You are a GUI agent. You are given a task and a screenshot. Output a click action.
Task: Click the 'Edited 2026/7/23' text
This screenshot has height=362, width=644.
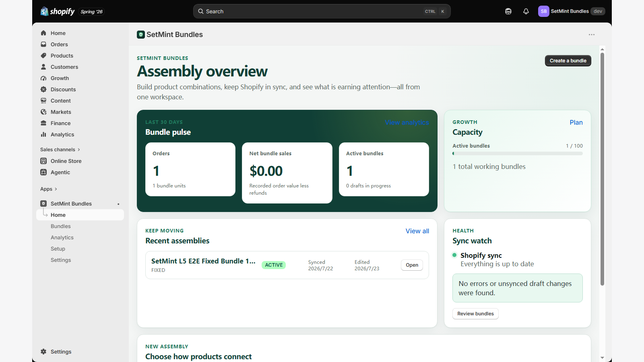click(x=367, y=265)
